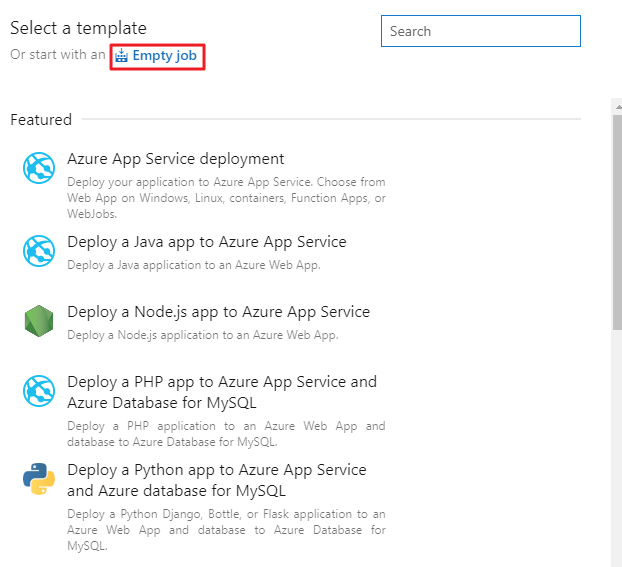Click the Python Django, Bottle, Flask description
This screenshot has height=567, width=622.
tap(226, 530)
